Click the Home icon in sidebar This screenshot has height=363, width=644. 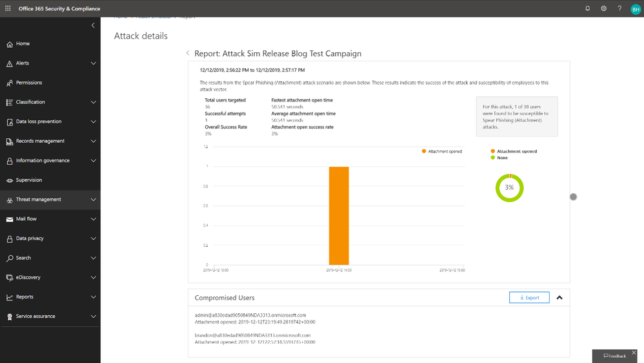[10, 44]
